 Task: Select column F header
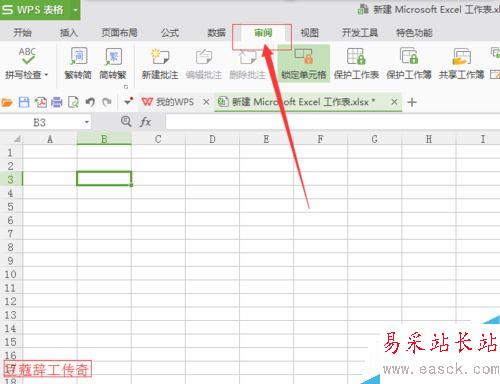(320, 139)
